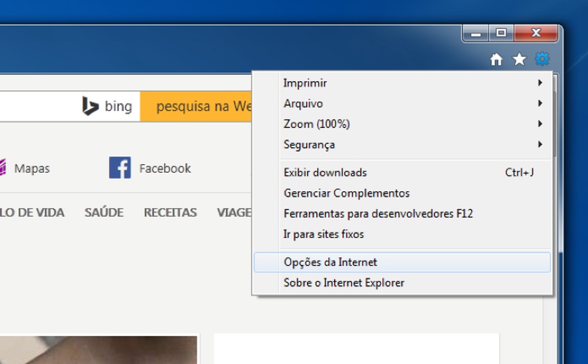Open the Home page icon
The width and height of the screenshot is (588, 364).
coord(497,59)
